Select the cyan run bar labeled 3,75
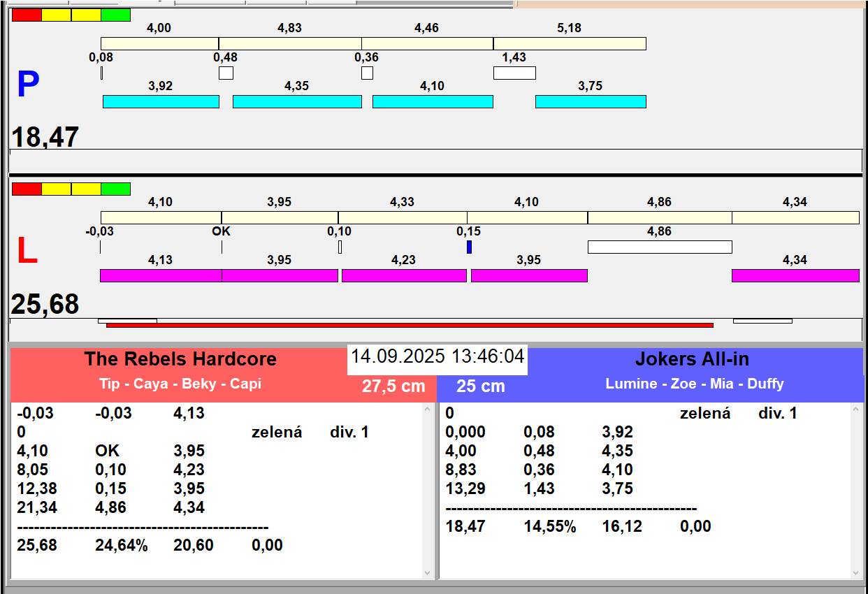The height and width of the screenshot is (594, 868). (x=591, y=101)
